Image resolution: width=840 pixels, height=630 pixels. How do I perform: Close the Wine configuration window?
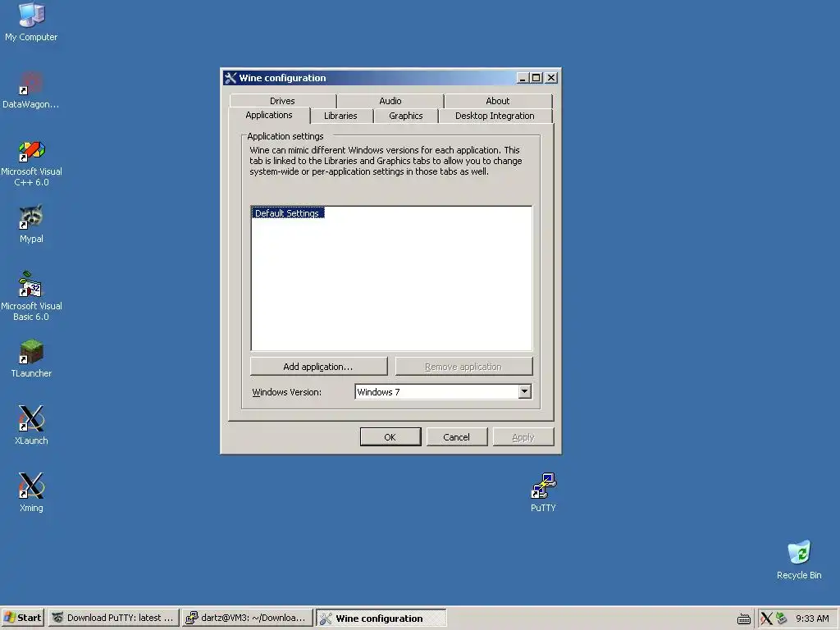click(550, 78)
